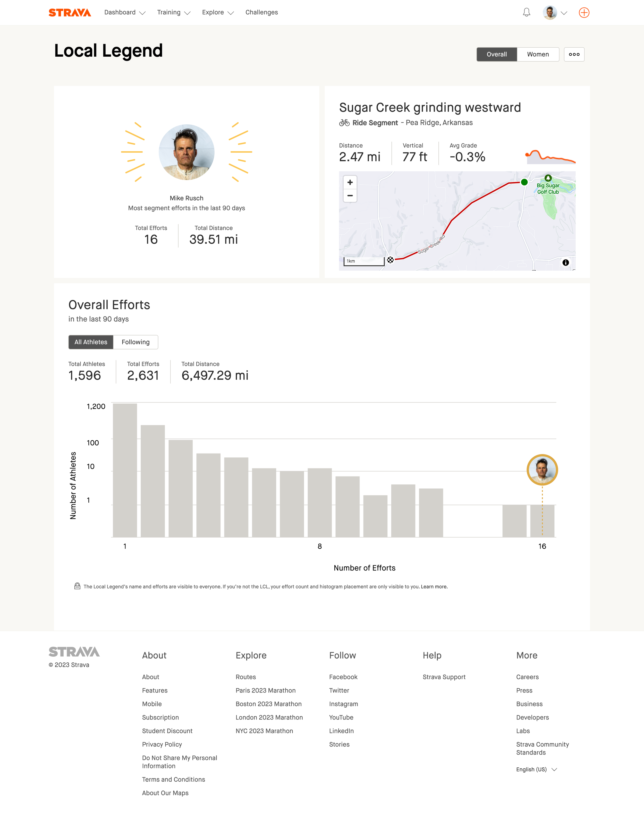Click the segment elevation profile thumbnail
644x821 pixels.
[550, 156]
